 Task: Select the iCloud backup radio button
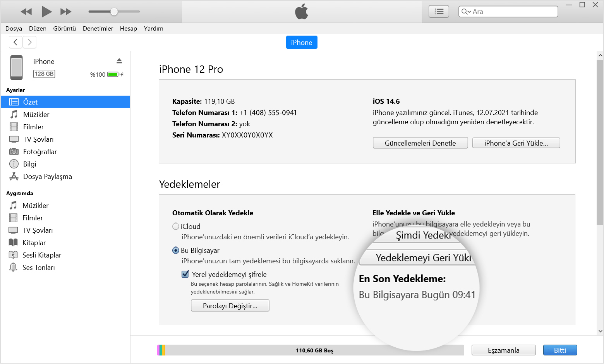pos(176,227)
